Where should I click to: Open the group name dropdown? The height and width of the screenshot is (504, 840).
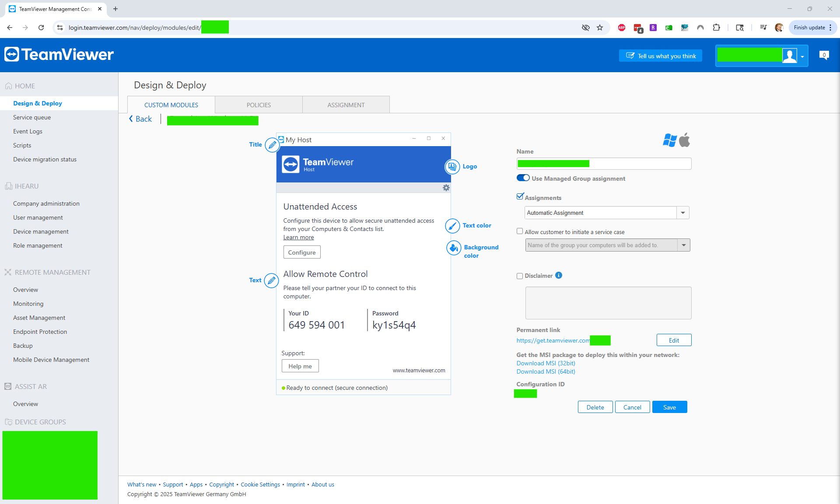coord(608,245)
